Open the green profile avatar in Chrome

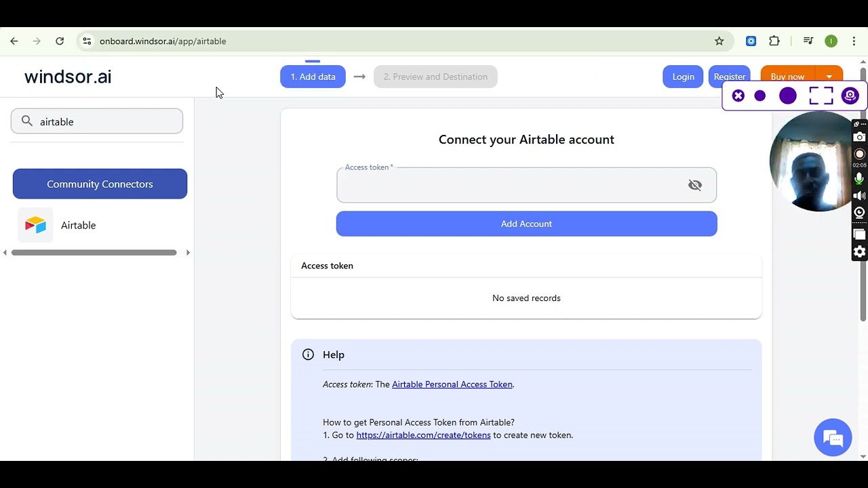click(x=831, y=41)
